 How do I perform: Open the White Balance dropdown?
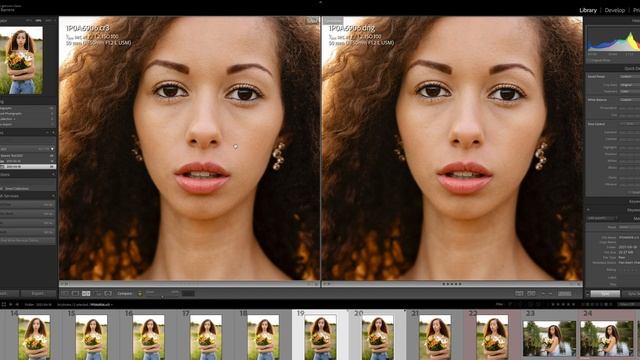pyautogui.click(x=630, y=100)
